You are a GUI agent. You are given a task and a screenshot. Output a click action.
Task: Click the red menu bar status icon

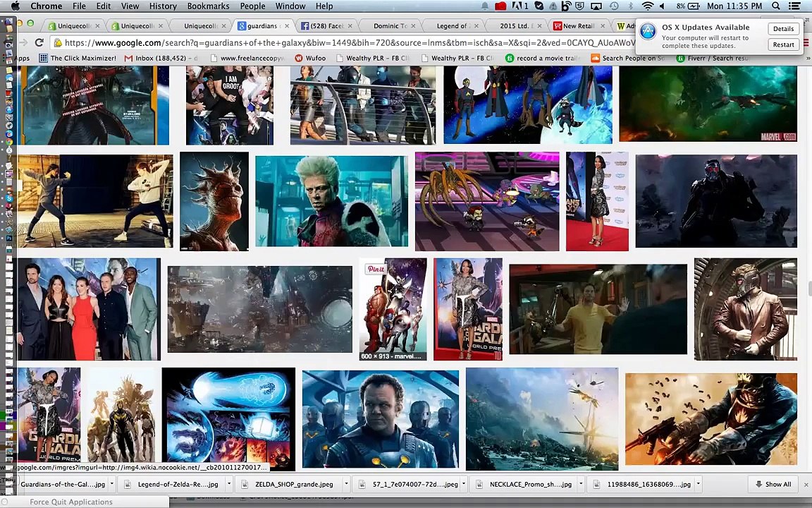click(500, 6)
